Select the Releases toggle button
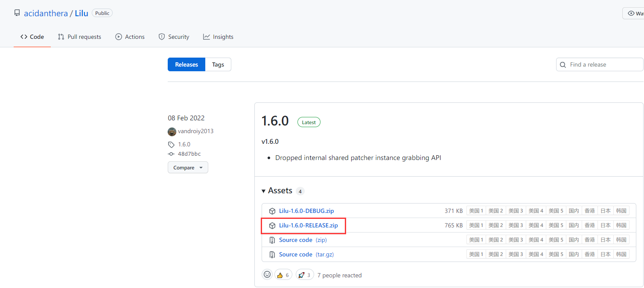This screenshot has height=288, width=644. (x=186, y=64)
